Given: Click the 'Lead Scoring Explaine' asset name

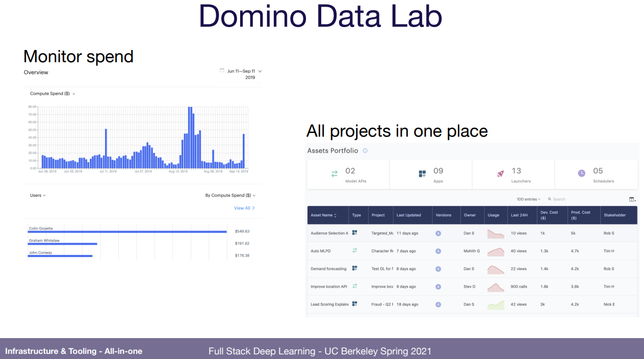Looking at the screenshot, I should pyautogui.click(x=329, y=304).
